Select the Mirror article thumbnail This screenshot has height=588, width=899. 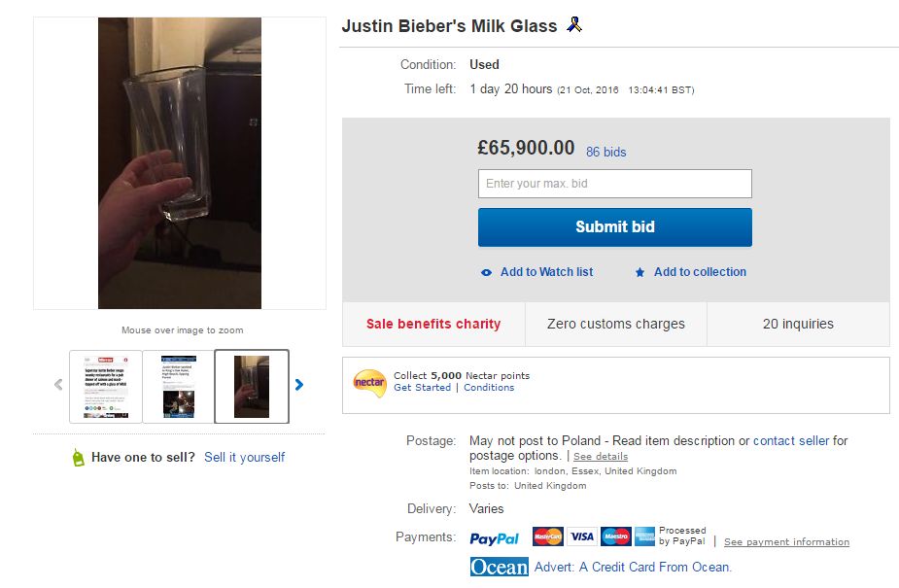[106, 386]
